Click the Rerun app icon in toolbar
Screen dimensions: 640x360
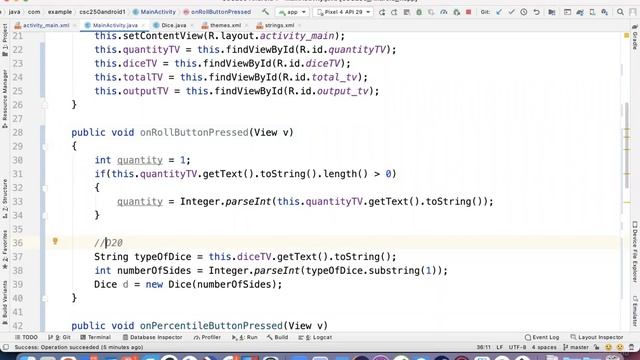pos(382,12)
